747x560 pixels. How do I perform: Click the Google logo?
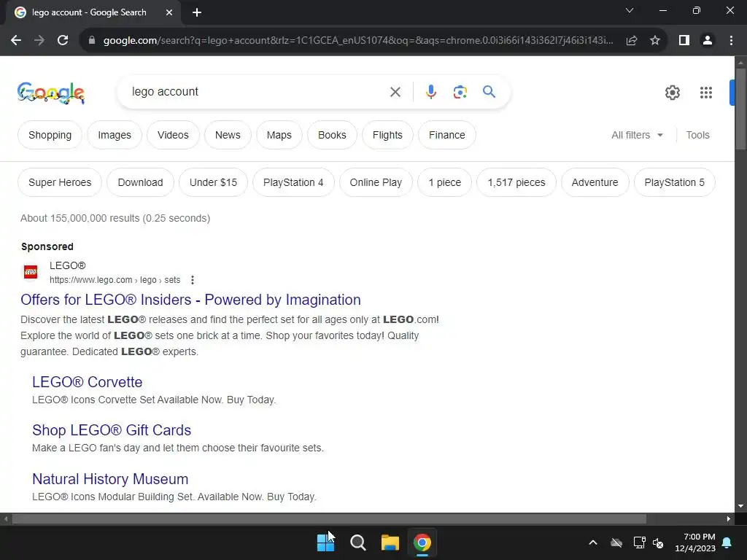pyautogui.click(x=51, y=93)
